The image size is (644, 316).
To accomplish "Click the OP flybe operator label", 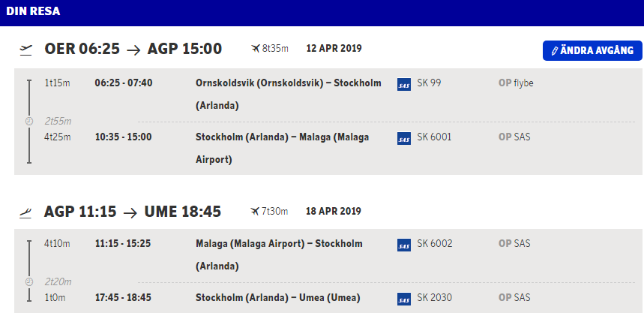I will pos(516,83).
